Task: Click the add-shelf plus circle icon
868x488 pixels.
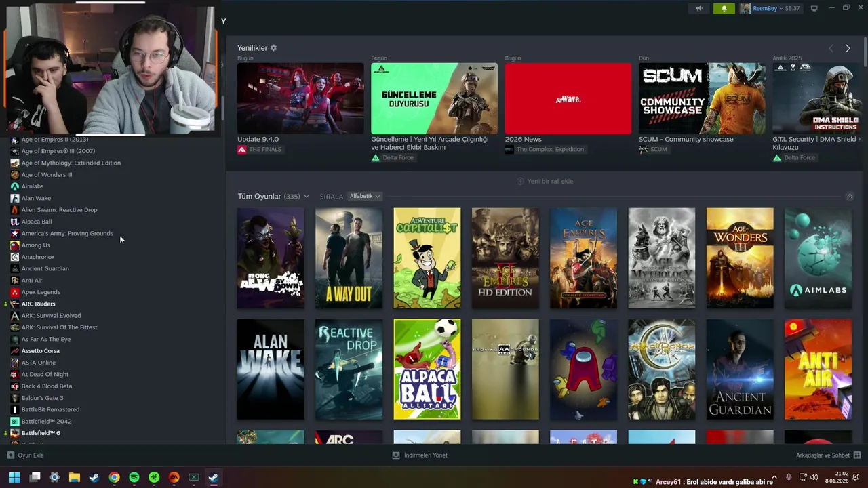Action: (520, 181)
